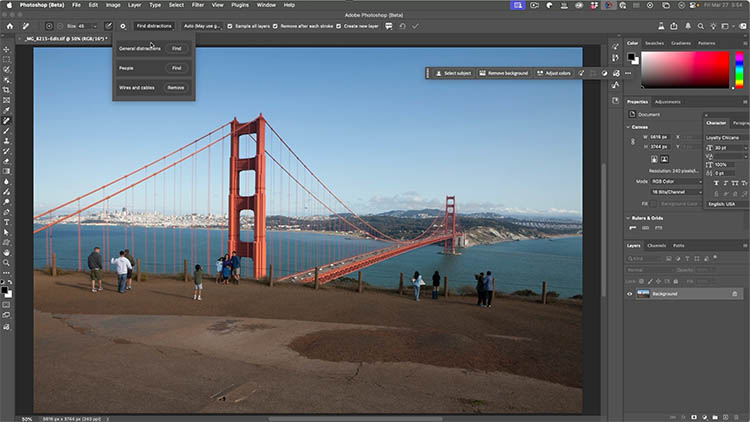The image size is (750, 422).
Task: Click the foreground color swatch in Color panel
Action: [631, 56]
